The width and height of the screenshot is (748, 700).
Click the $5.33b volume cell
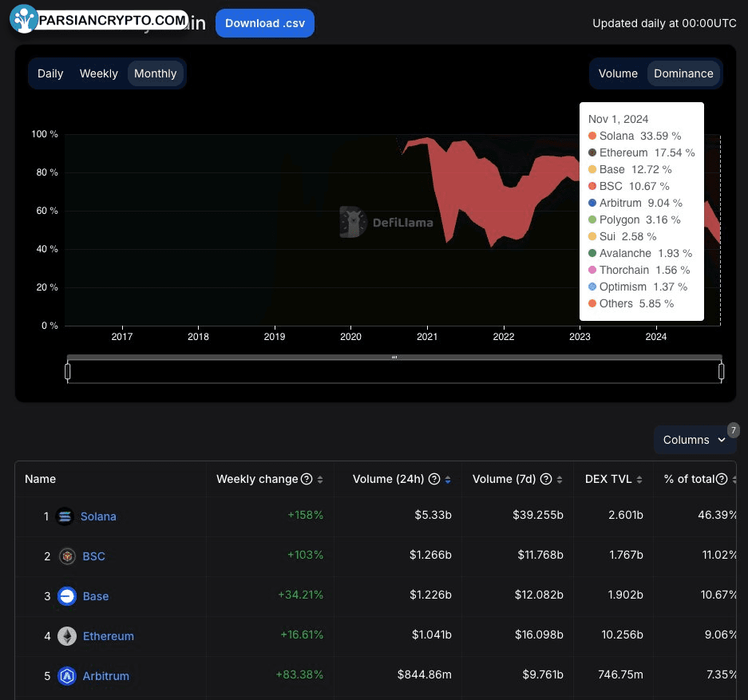point(433,515)
